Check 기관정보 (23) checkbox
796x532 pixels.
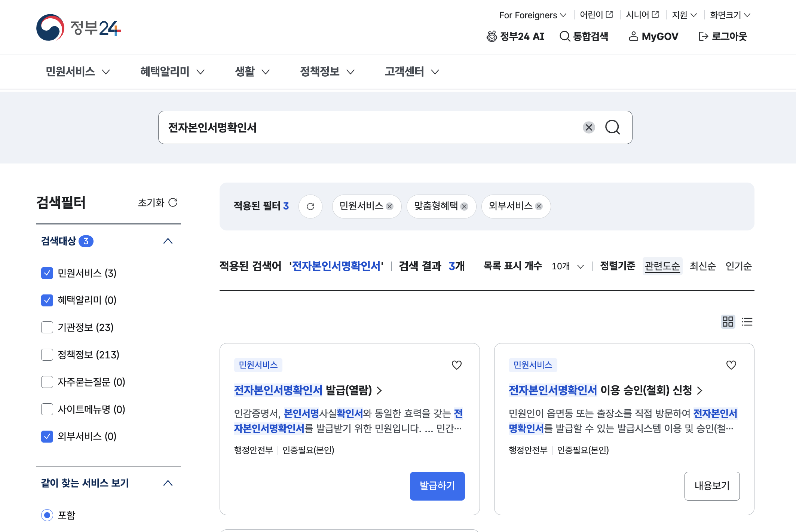(47, 327)
